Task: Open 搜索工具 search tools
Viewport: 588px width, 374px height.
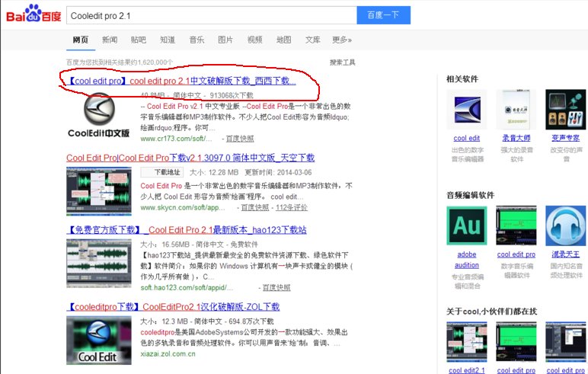Action: coord(343,62)
